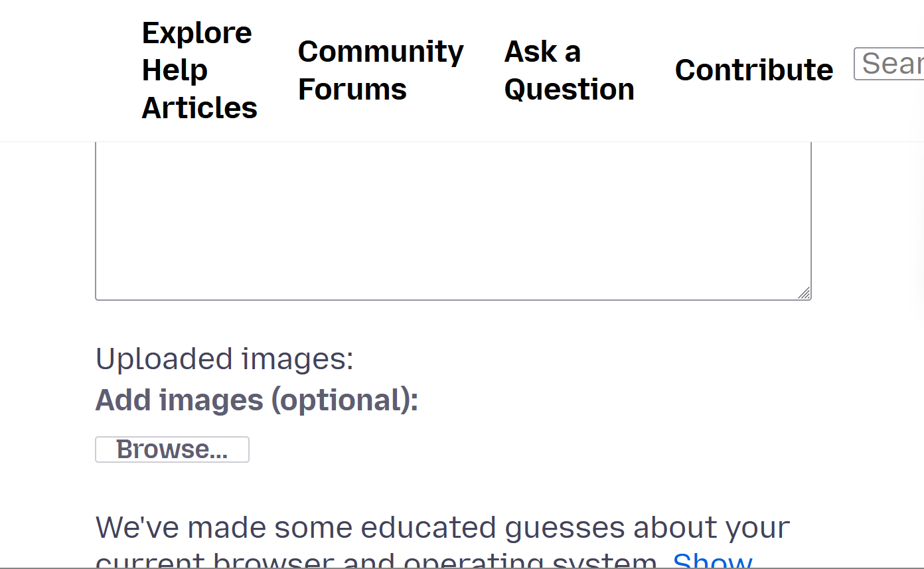Click the "Uploaded images:" text

224,359
